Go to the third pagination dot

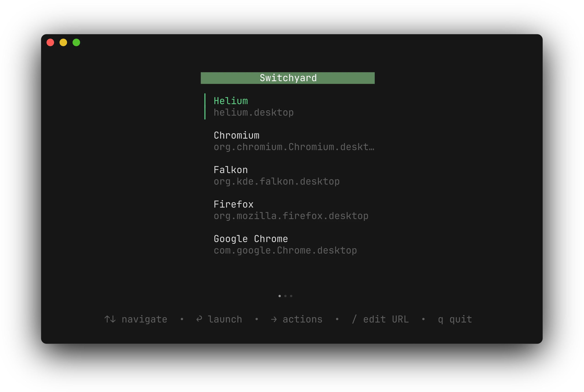291,296
